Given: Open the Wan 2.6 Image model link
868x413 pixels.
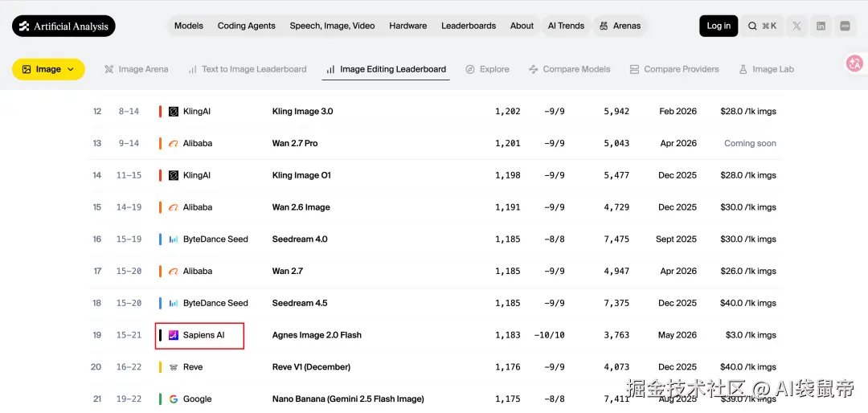Looking at the screenshot, I should click(301, 207).
